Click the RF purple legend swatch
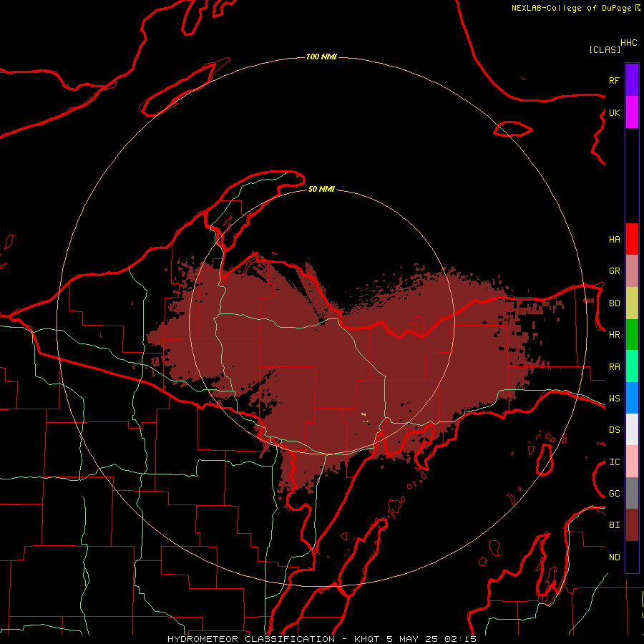Viewport: 644px width, 644px height. pyautogui.click(x=632, y=80)
